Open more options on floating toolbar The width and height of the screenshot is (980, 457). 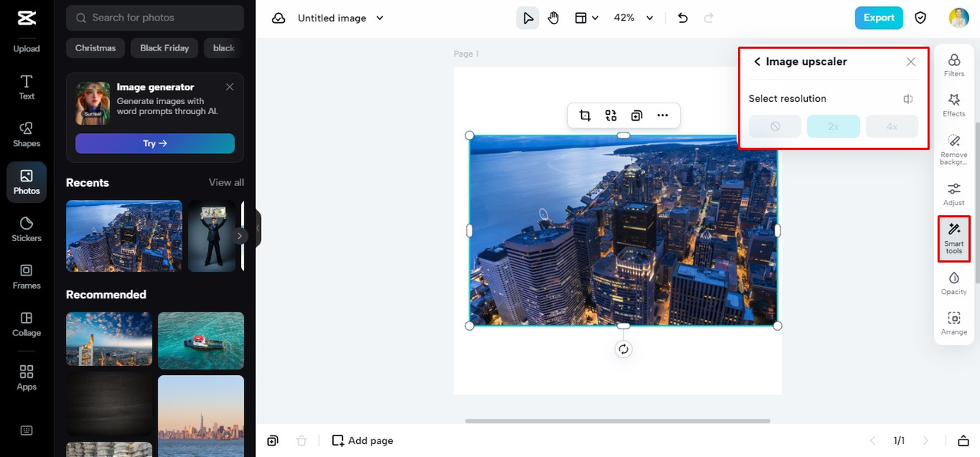pos(663,116)
